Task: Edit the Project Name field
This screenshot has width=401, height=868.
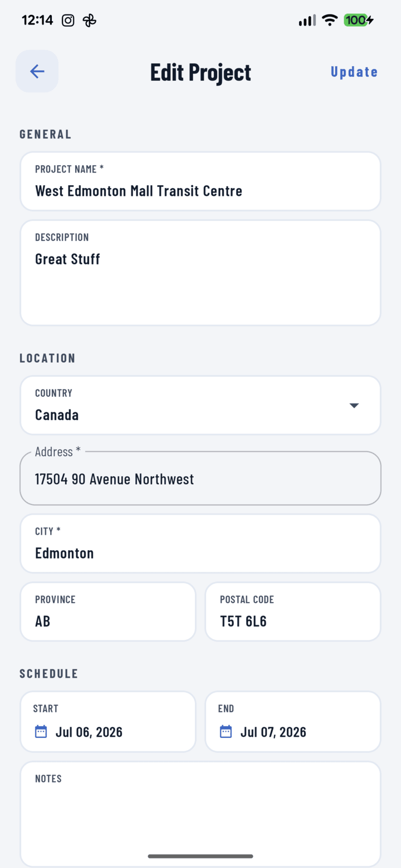Action: pyautogui.click(x=200, y=181)
